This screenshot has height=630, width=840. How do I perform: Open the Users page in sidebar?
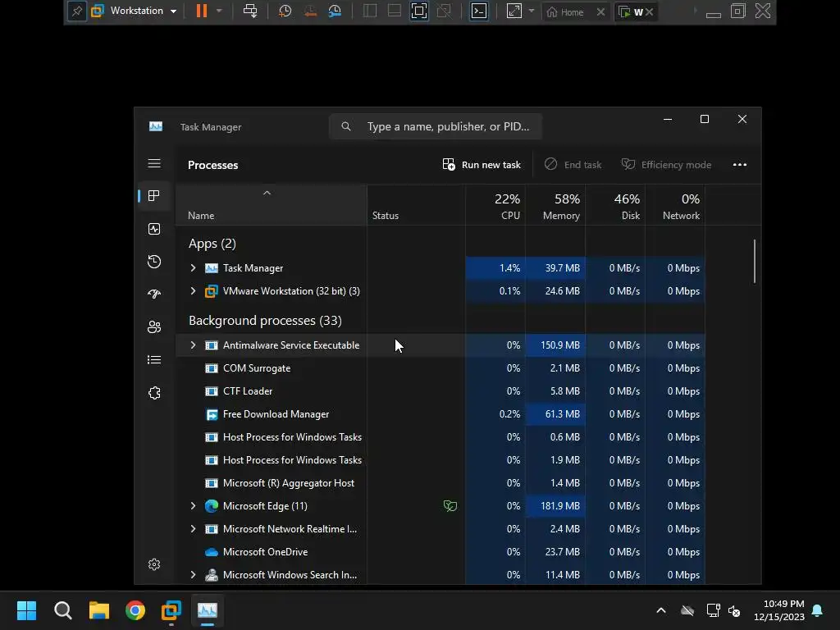(x=154, y=326)
